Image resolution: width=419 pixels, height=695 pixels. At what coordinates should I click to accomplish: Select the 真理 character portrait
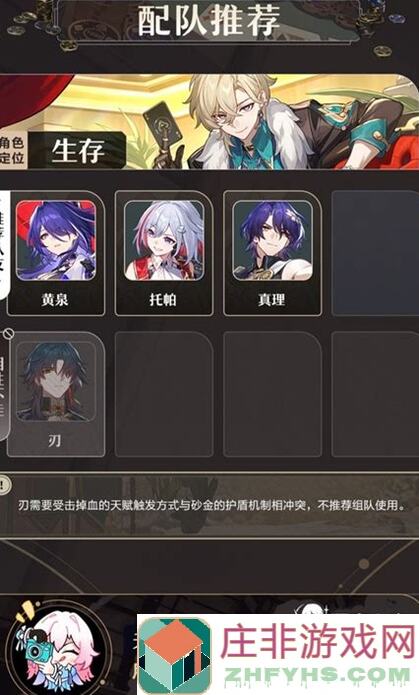click(272, 240)
